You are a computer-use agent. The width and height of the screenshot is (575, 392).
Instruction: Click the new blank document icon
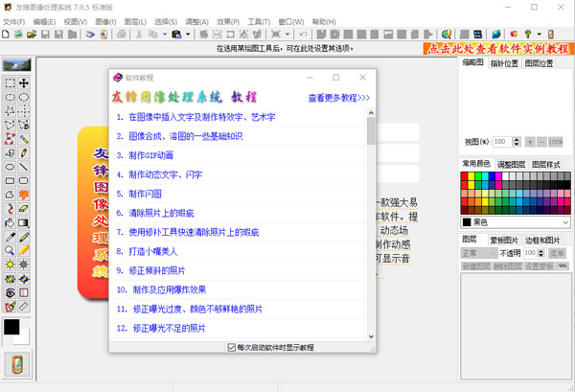coord(6,35)
